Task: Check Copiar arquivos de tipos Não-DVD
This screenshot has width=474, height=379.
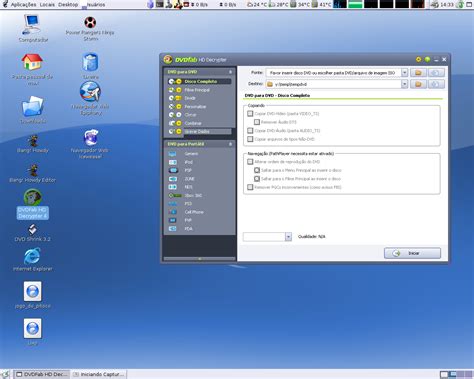Action: (250, 139)
